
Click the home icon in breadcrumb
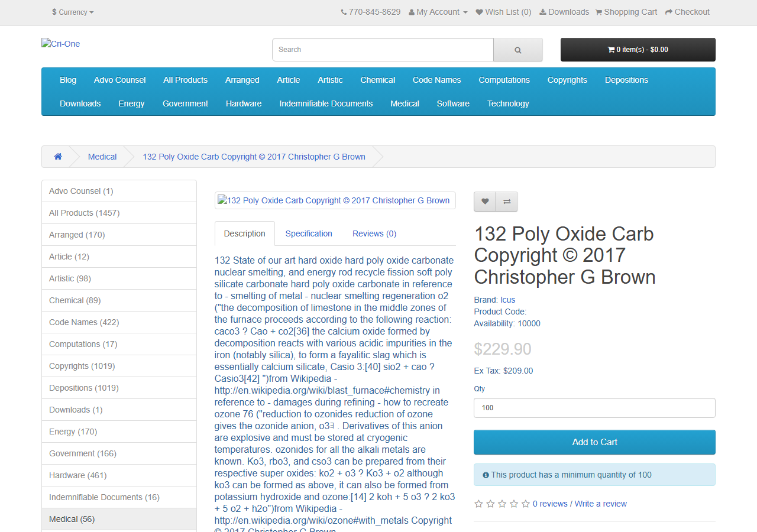pyautogui.click(x=58, y=157)
